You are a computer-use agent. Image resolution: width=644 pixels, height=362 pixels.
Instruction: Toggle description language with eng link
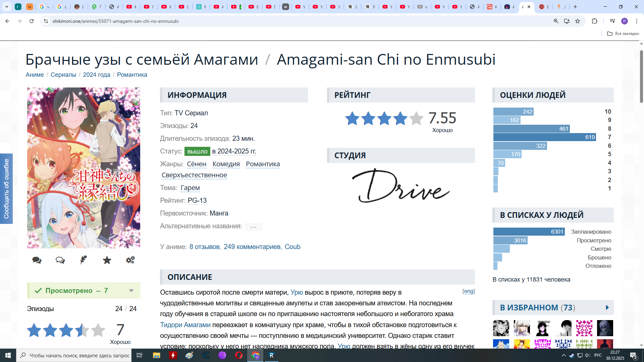point(469,291)
